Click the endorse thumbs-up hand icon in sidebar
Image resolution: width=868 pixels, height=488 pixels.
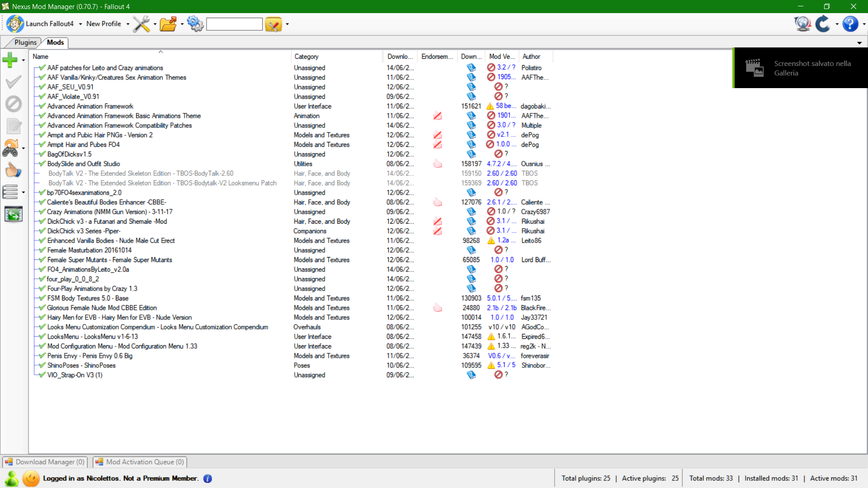click(x=14, y=170)
